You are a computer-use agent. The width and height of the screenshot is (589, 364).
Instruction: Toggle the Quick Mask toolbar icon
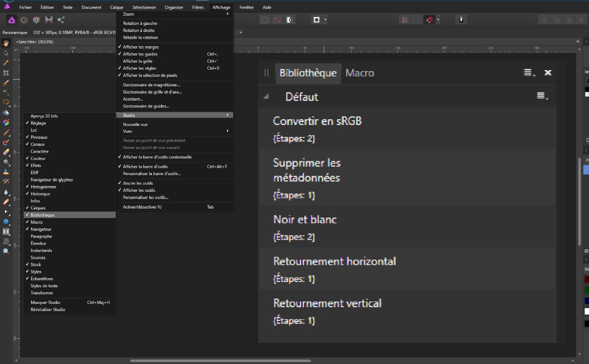tap(317, 20)
